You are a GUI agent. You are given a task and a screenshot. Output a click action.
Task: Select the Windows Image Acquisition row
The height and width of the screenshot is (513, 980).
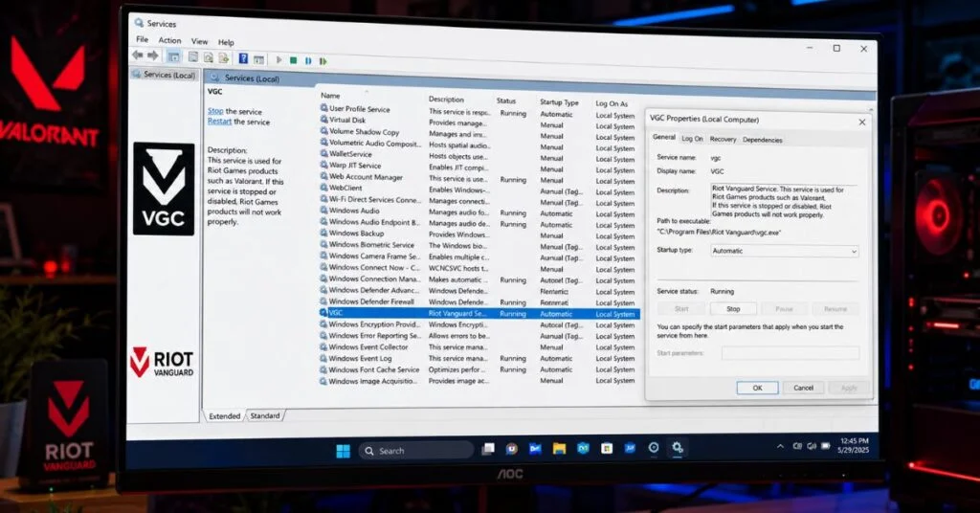point(479,381)
